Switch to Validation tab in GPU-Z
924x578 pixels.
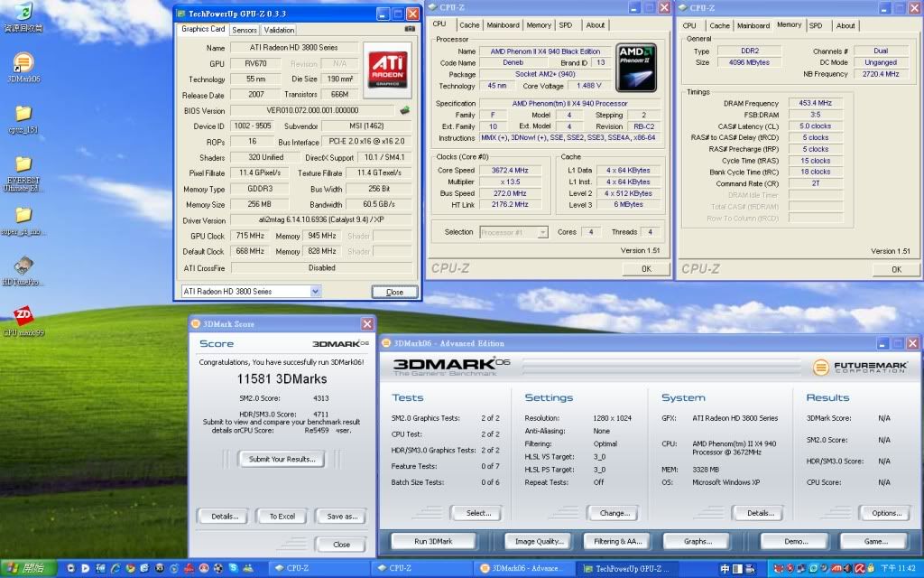[x=279, y=30]
